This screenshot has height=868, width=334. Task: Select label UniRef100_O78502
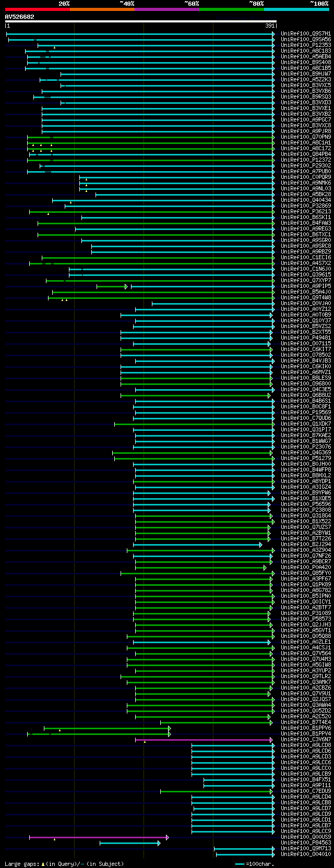(306, 355)
